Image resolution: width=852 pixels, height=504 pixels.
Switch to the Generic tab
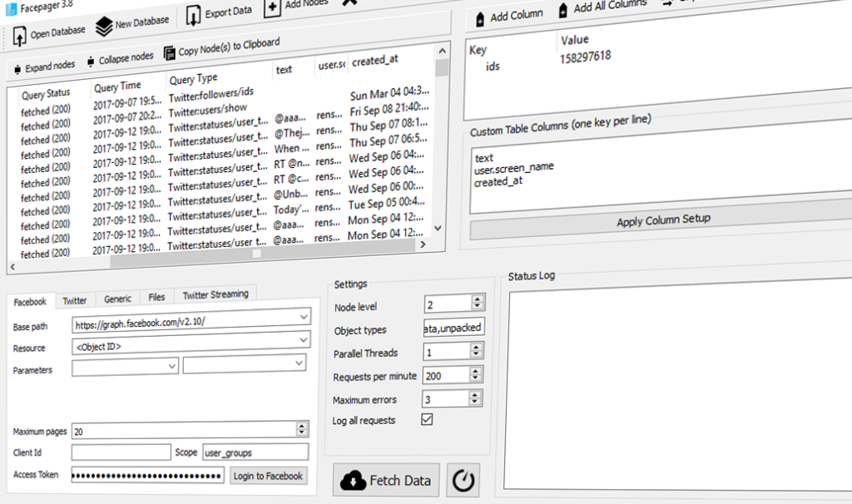(x=117, y=299)
